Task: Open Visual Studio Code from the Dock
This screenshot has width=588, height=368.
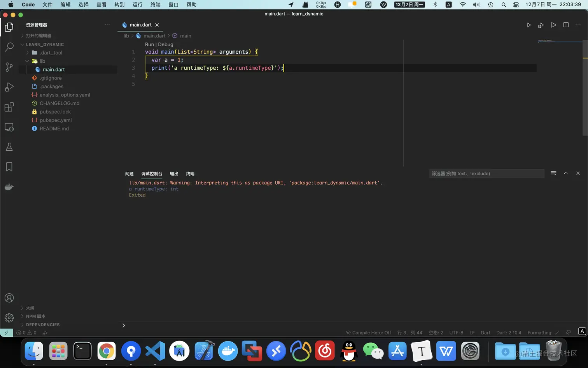Action: (155, 351)
